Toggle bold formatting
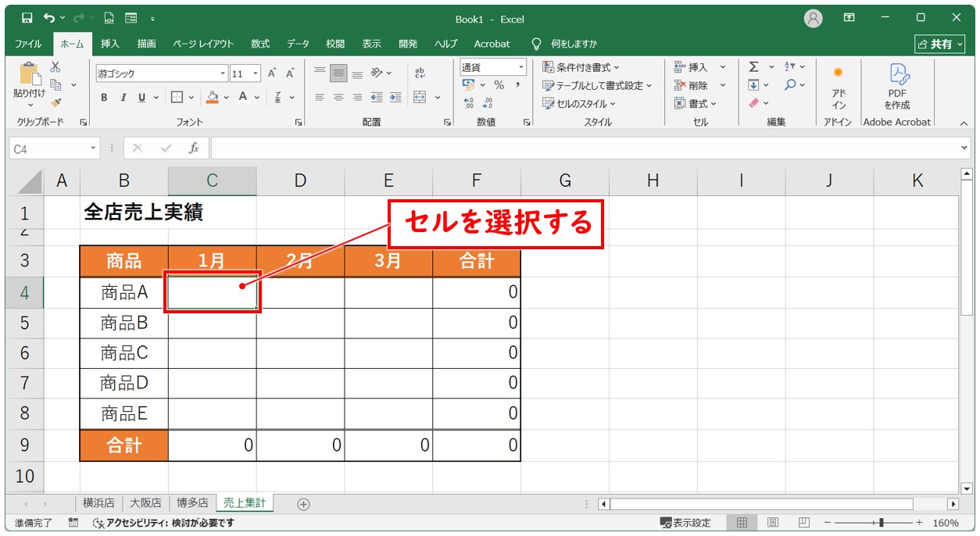This screenshot has height=536, width=980. coord(104,98)
